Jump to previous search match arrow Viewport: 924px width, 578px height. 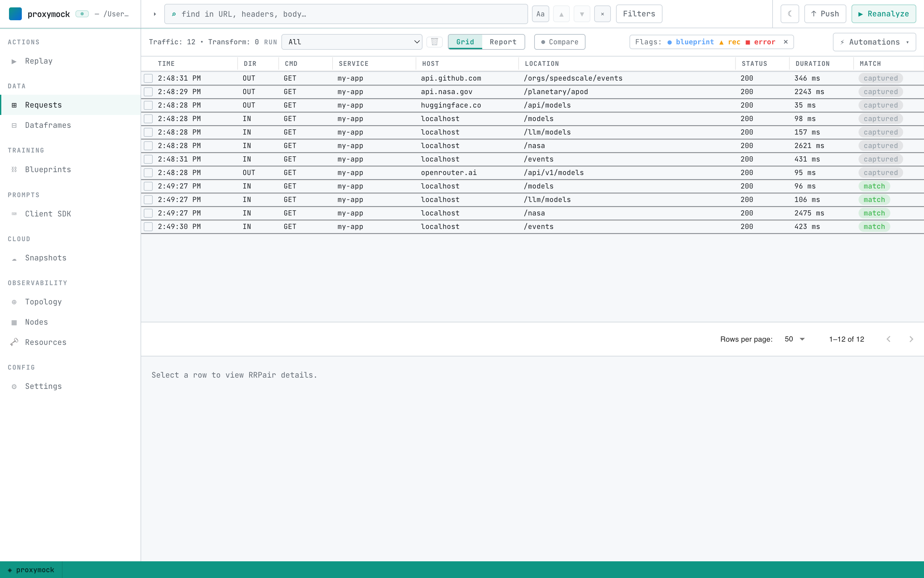tap(561, 14)
